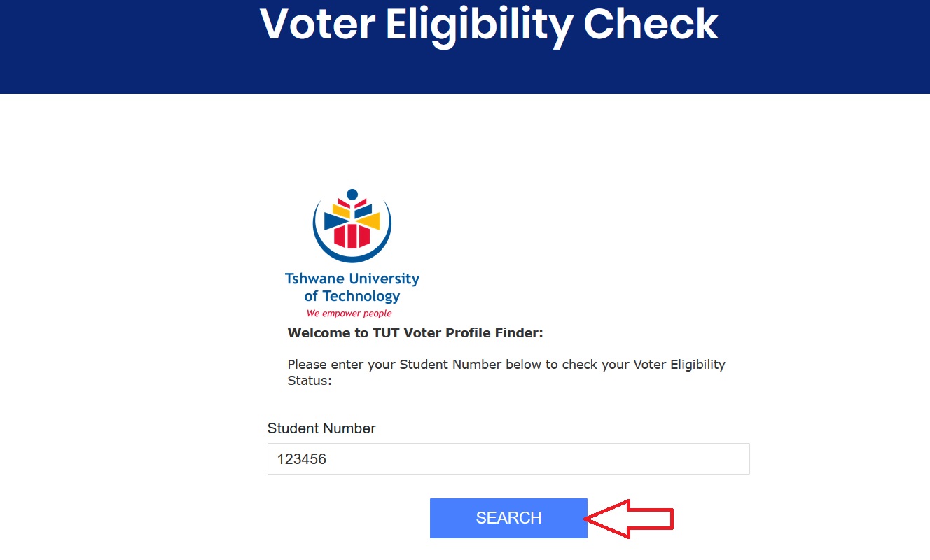Click the 123456 text in the field

(x=302, y=460)
